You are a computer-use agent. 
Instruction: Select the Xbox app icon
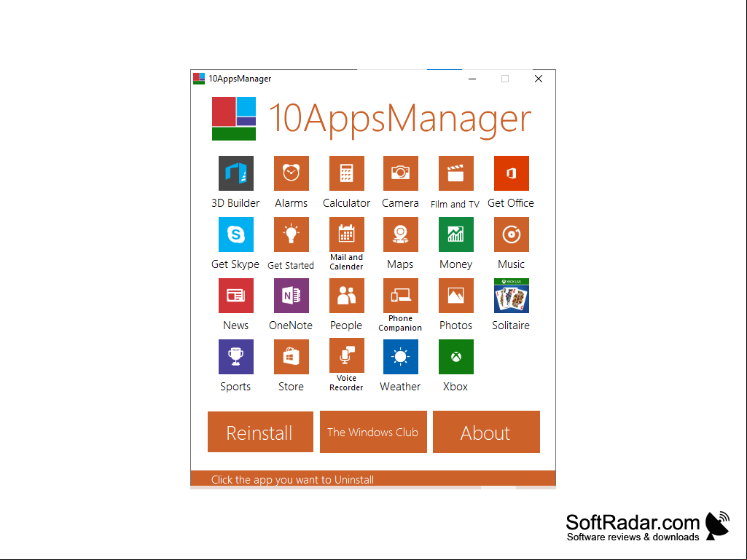tap(456, 357)
